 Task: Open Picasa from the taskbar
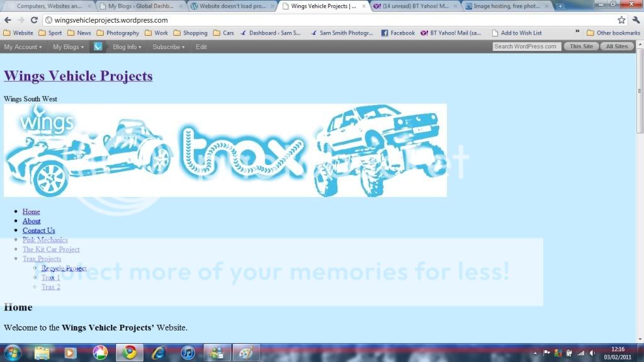coord(99,353)
